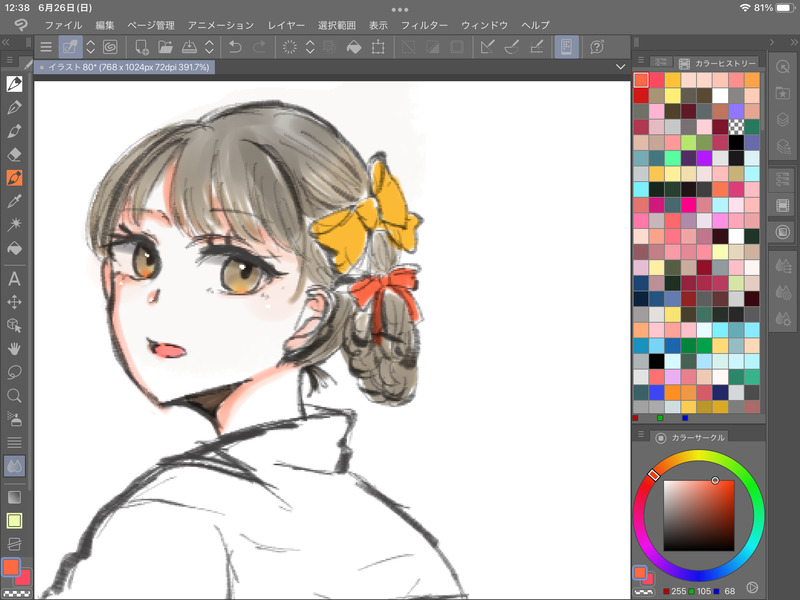Select the Gradient tool
The image size is (800, 600).
[14, 497]
